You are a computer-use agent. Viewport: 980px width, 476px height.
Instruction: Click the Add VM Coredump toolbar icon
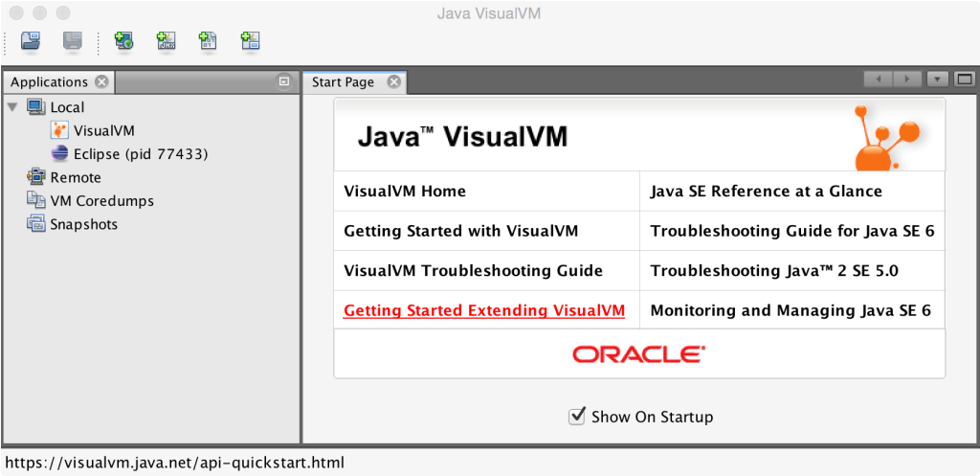(208, 42)
